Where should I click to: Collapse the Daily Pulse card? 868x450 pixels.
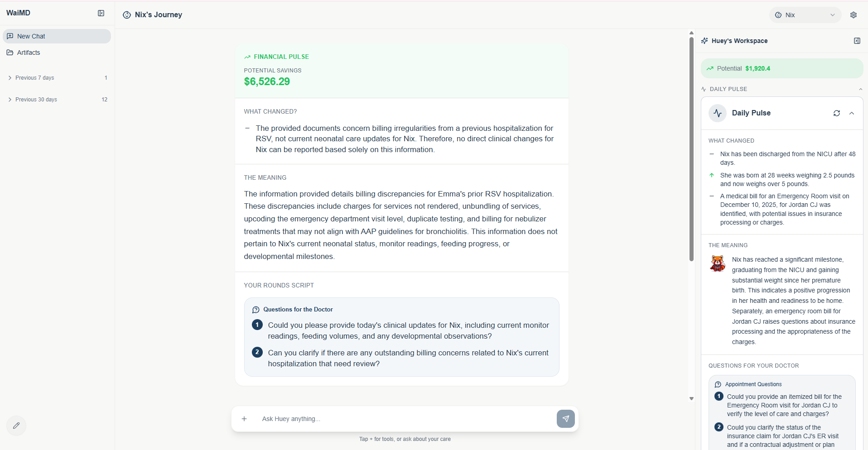click(852, 113)
